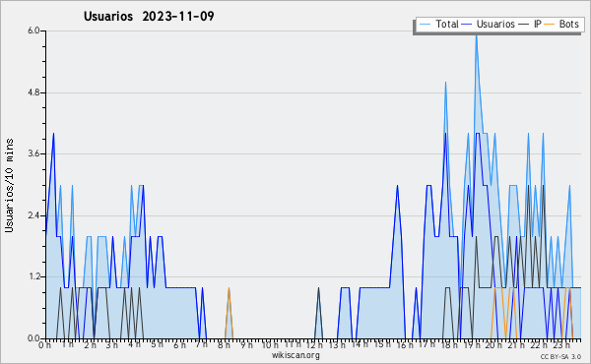
Task: Click the '8 h' x-axis label
Action: pos(224,345)
